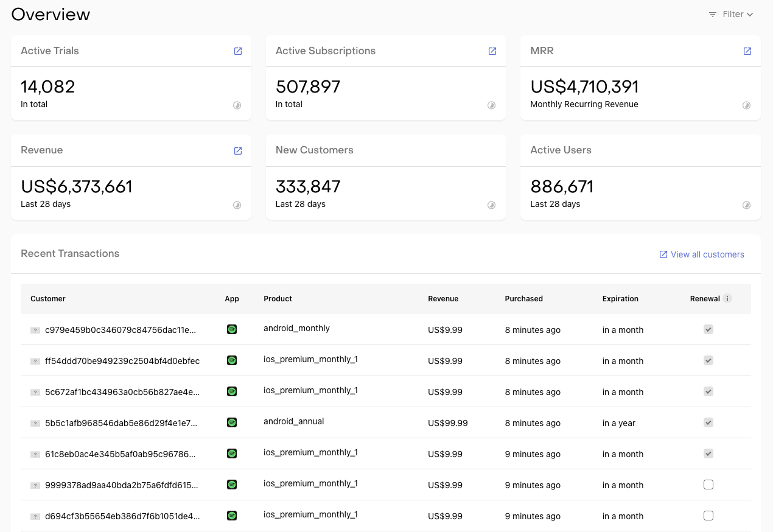Open Active Subscriptions external link icon
The width and height of the screenshot is (773, 532).
click(492, 51)
